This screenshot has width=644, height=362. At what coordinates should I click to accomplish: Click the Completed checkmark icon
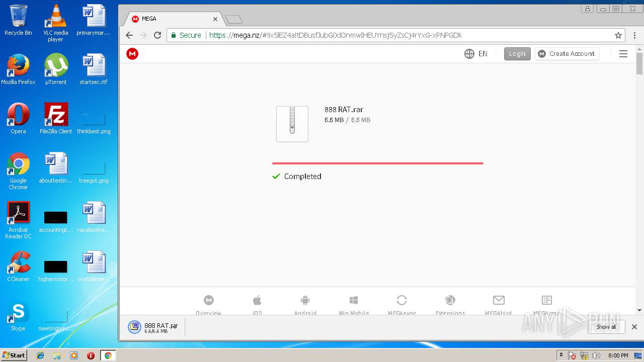[x=276, y=176]
